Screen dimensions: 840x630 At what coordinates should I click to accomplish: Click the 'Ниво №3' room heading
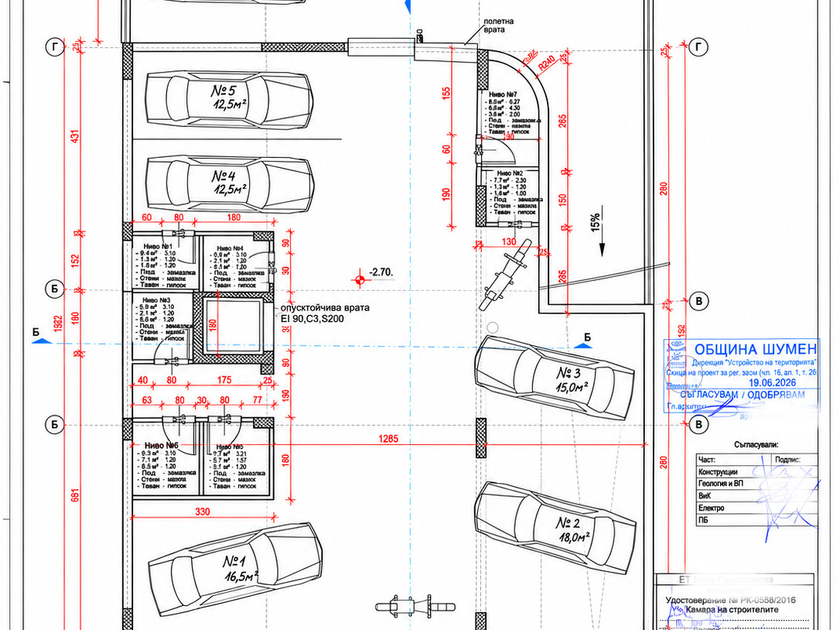tap(156, 300)
